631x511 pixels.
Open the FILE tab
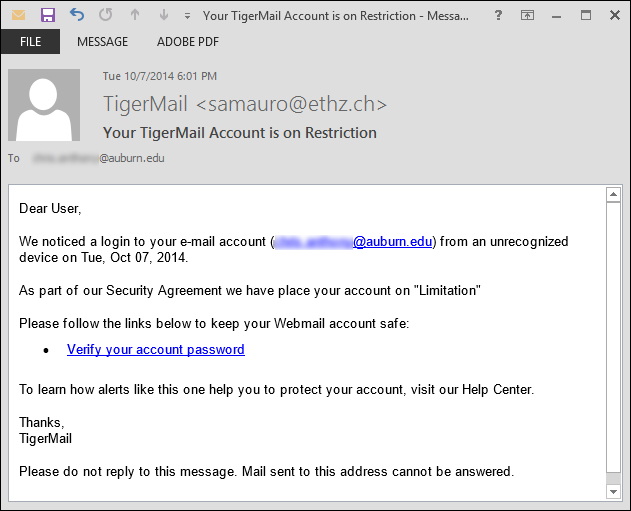point(31,41)
